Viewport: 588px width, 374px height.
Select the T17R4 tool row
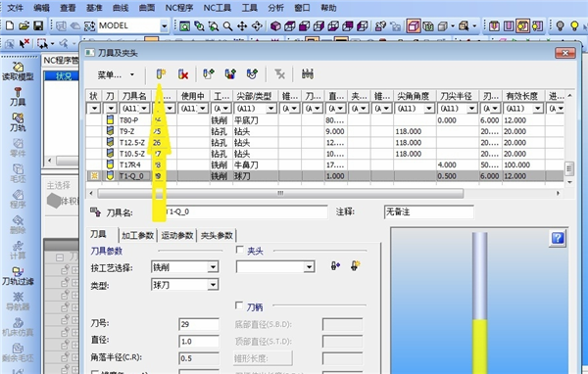[324, 164]
